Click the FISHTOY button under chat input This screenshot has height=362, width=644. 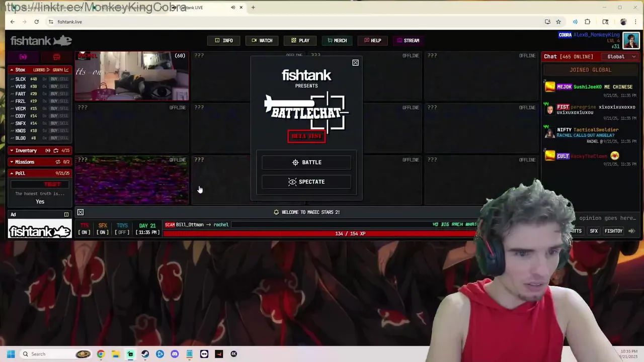[x=613, y=231]
